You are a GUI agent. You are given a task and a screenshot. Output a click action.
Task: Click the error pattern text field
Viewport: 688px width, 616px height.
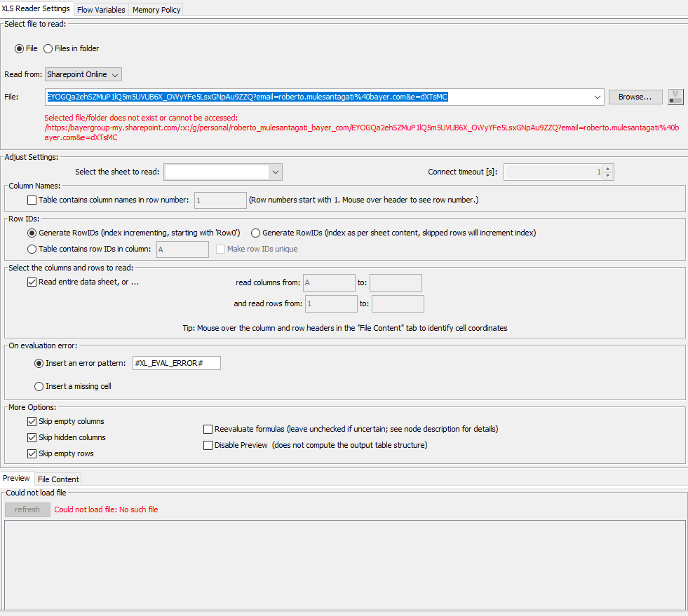pyautogui.click(x=177, y=363)
